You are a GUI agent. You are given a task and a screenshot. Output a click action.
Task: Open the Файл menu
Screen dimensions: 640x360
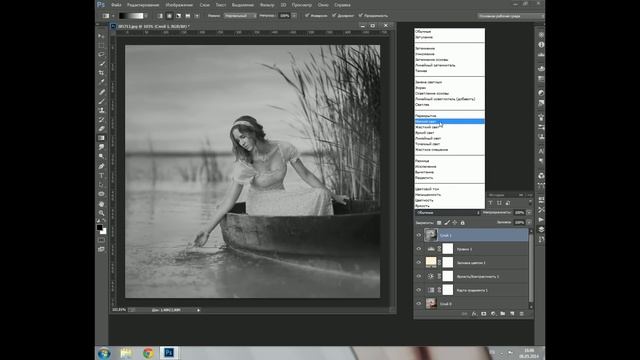click(x=116, y=5)
